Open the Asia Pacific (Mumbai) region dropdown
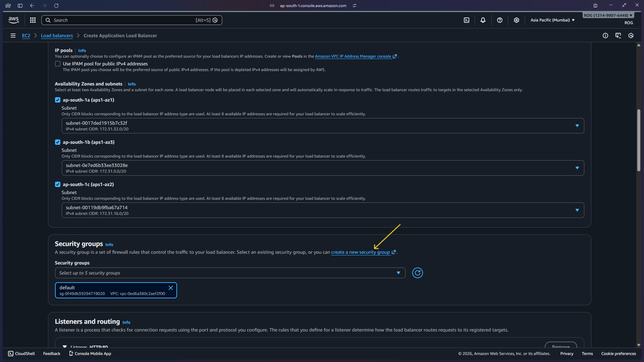The height and width of the screenshot is (362, 644). [x=552, y=20]
